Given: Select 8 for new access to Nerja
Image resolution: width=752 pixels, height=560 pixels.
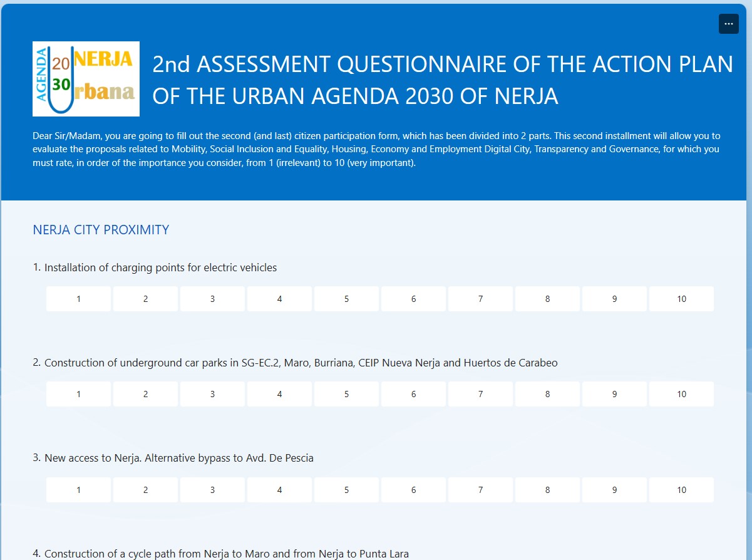Looking at the screenshot, I should click(547, 490).
